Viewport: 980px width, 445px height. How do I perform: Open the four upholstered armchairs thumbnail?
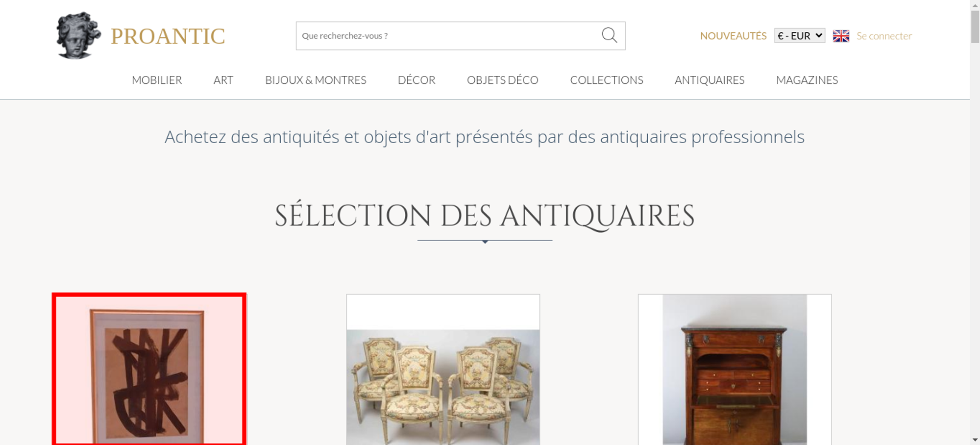pos(443,370)
